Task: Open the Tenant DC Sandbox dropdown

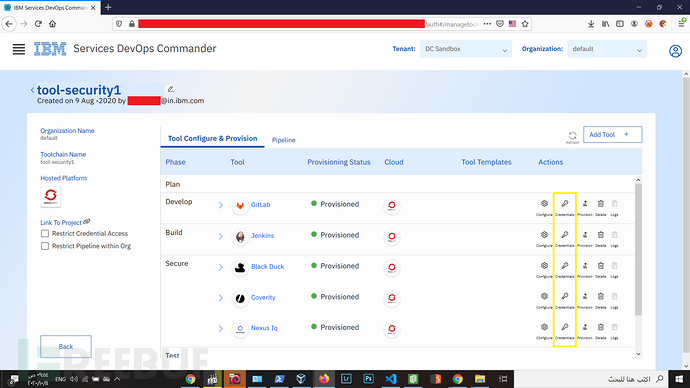Action: click(466, 49)
